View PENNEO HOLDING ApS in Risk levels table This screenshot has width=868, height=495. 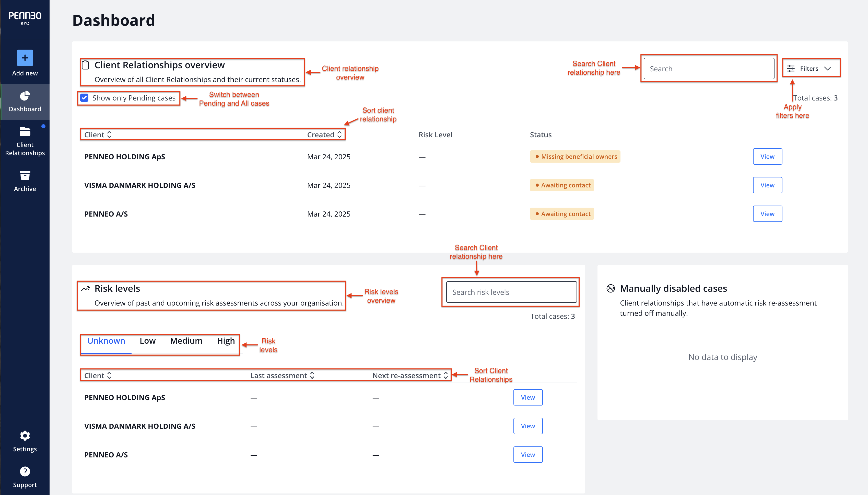[528, 397]
